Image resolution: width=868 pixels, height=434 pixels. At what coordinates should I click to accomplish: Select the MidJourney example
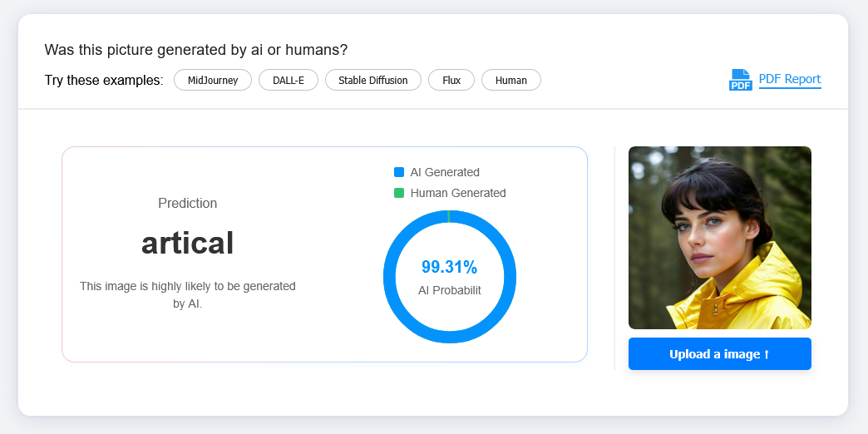[213, 81]
